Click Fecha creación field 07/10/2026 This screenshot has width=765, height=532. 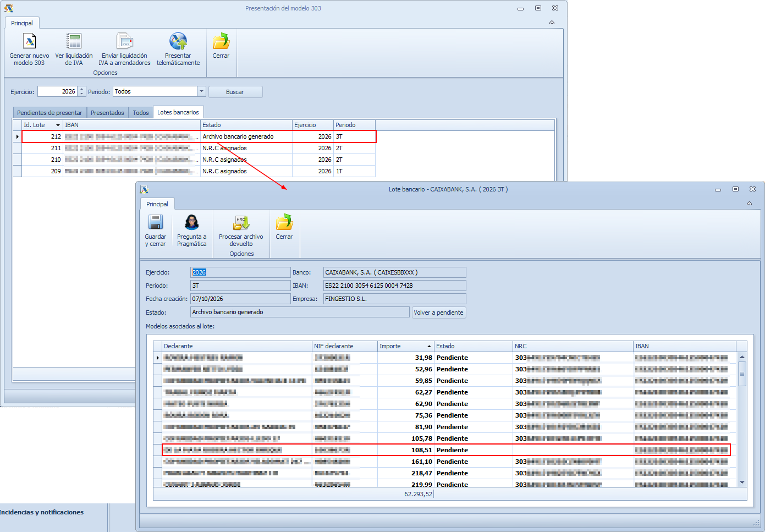240,299
